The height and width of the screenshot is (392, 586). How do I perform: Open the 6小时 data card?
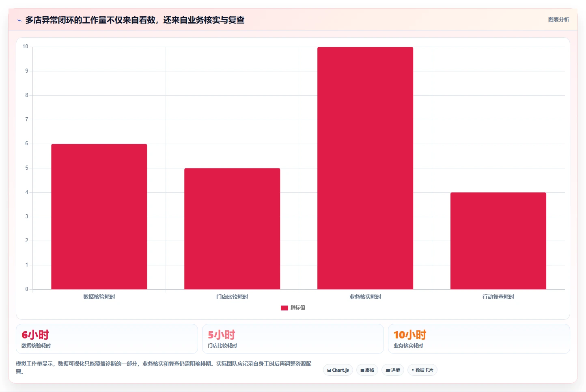pos(107,339)
